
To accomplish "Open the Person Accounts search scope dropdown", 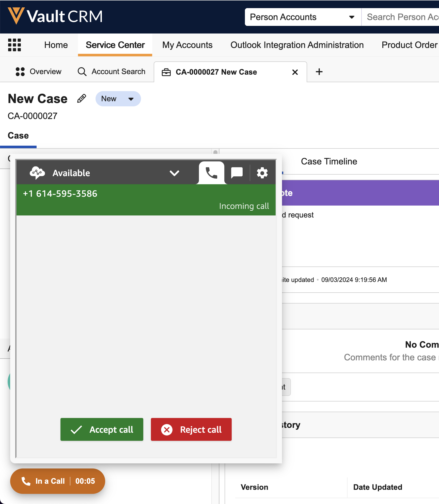I will 303,17.
